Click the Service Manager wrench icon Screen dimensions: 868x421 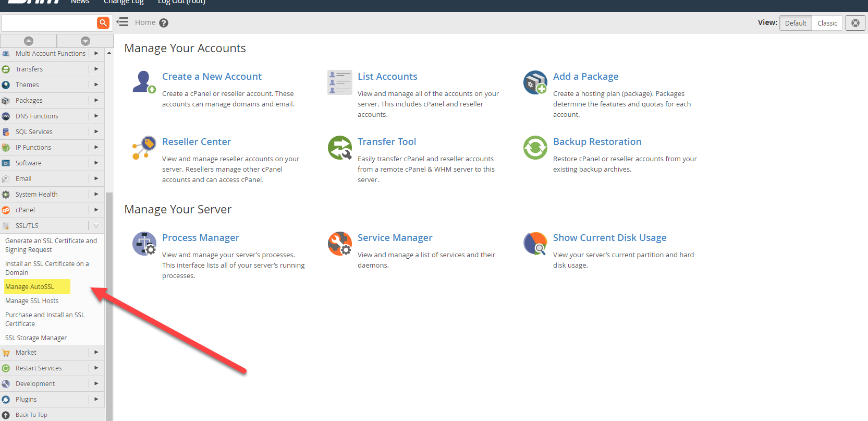[340, 244]
